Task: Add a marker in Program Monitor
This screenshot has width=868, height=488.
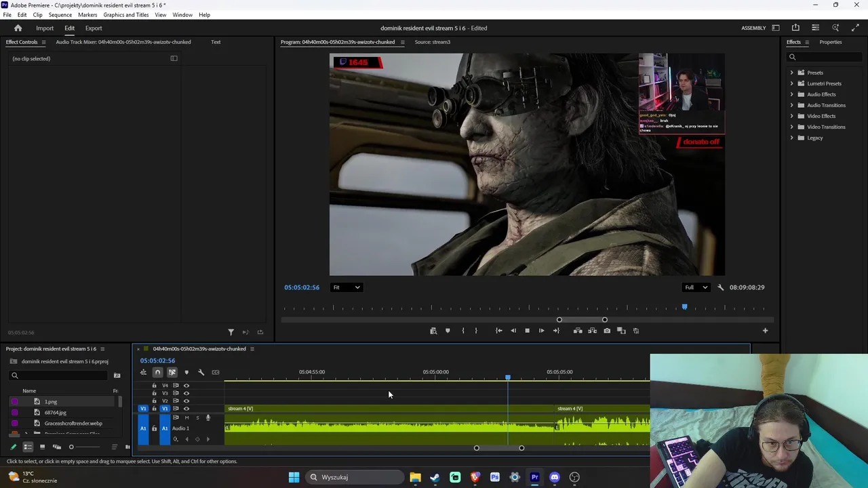Action: 448,331
